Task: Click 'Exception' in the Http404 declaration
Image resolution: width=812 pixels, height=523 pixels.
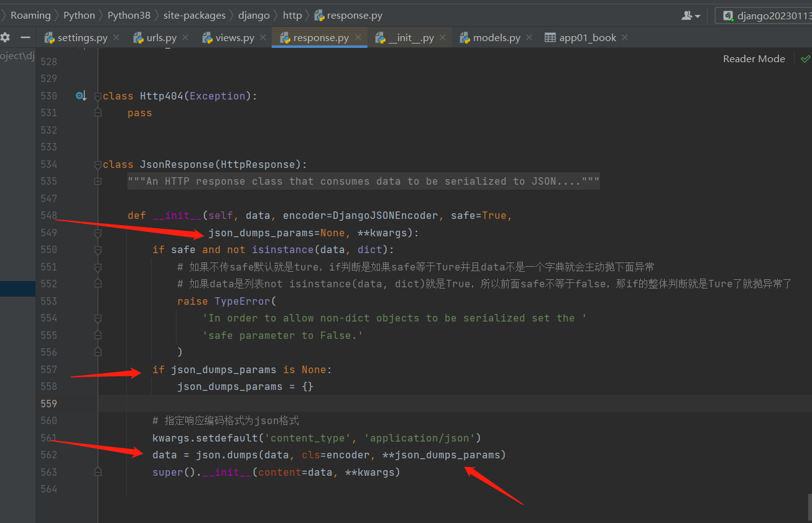Action: [218, 96]
